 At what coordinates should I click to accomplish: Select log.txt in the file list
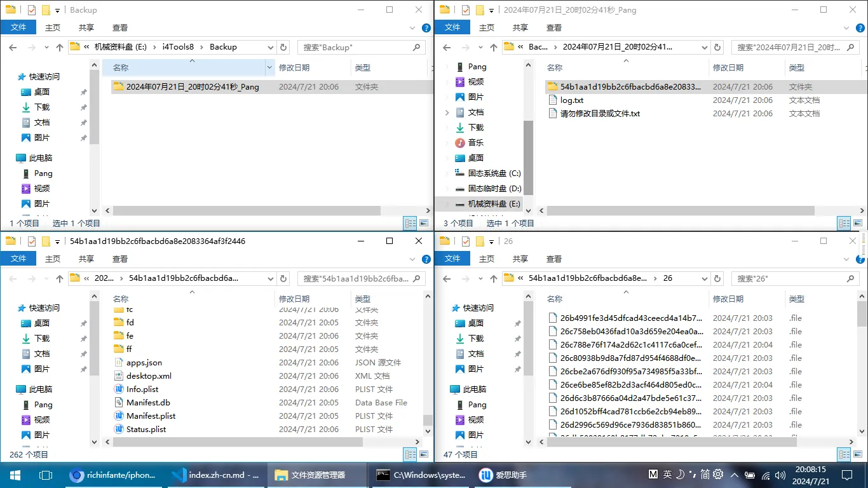coord(572,100)
